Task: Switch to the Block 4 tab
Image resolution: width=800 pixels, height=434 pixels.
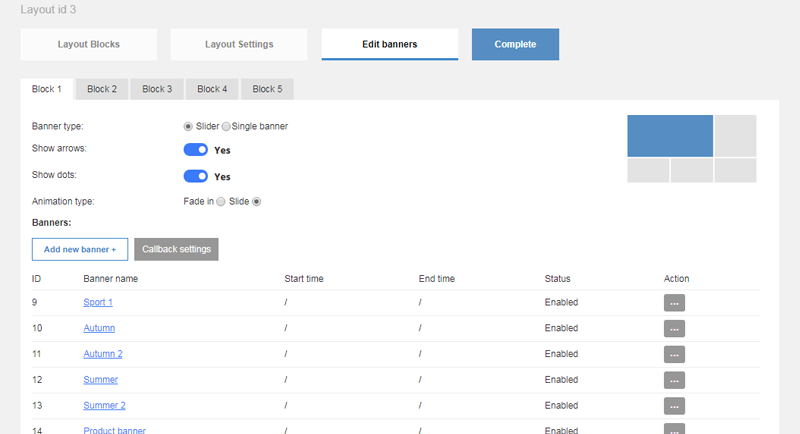Action: pyautogui.click(x=212, y=89)
